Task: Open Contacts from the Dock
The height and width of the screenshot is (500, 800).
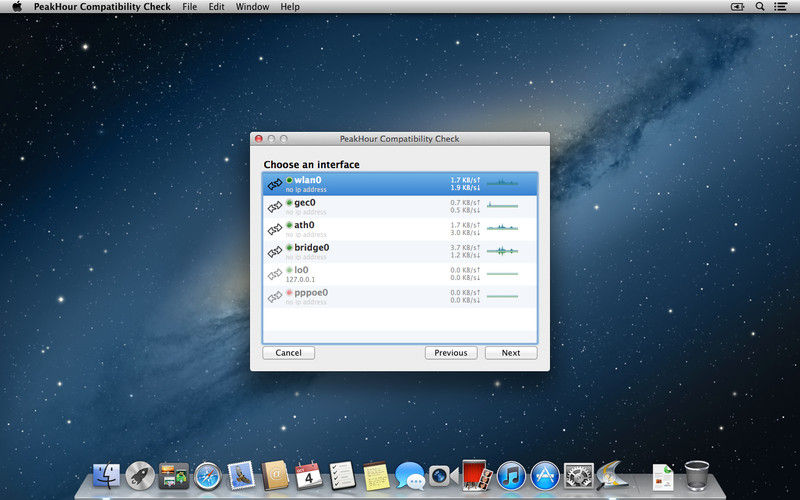Action: point(275,476)
